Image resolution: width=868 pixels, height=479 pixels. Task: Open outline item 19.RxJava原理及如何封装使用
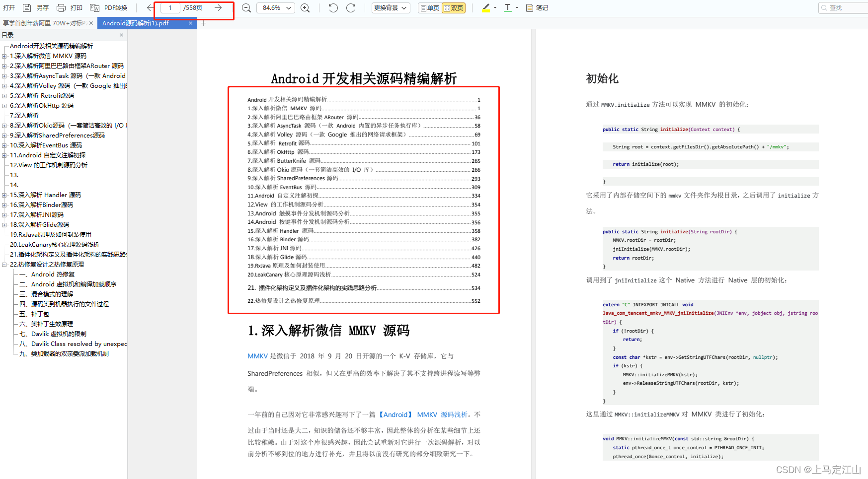pos(51,235)
